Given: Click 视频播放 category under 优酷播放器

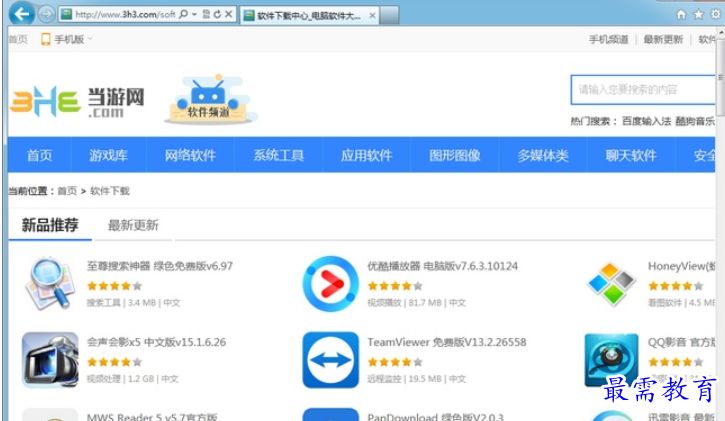Looking at the screenshot, I should pyautogui.click(x=384, y=303).
